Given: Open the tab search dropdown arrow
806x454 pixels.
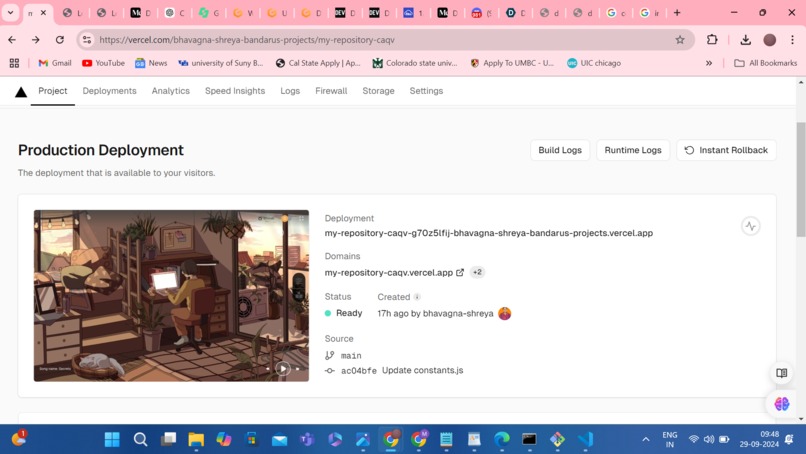Looking at the screenshot, I should point(10,12).
